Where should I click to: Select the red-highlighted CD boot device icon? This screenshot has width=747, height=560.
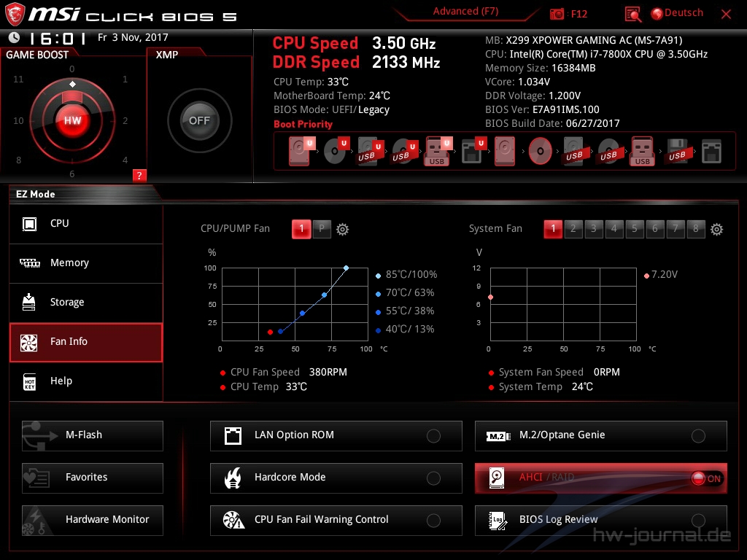pyautogui.click(x=540, y=152)
